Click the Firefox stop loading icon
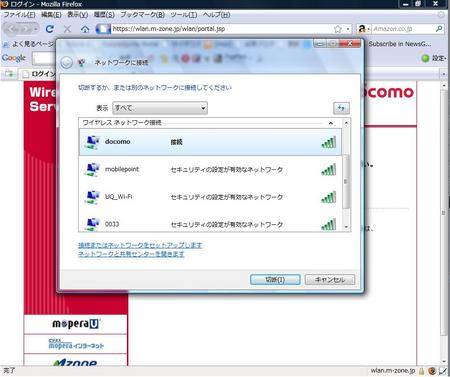The width and height of the screenshot is (450, 377). (x=67, y=29)
